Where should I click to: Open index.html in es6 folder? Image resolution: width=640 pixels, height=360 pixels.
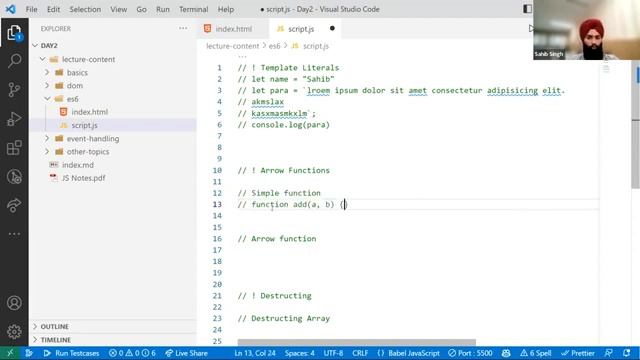89,112
